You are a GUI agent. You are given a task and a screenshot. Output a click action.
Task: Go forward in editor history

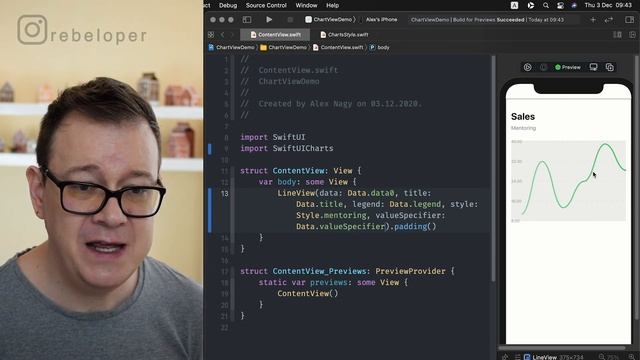pyautogui.click(x=232, y=35)
